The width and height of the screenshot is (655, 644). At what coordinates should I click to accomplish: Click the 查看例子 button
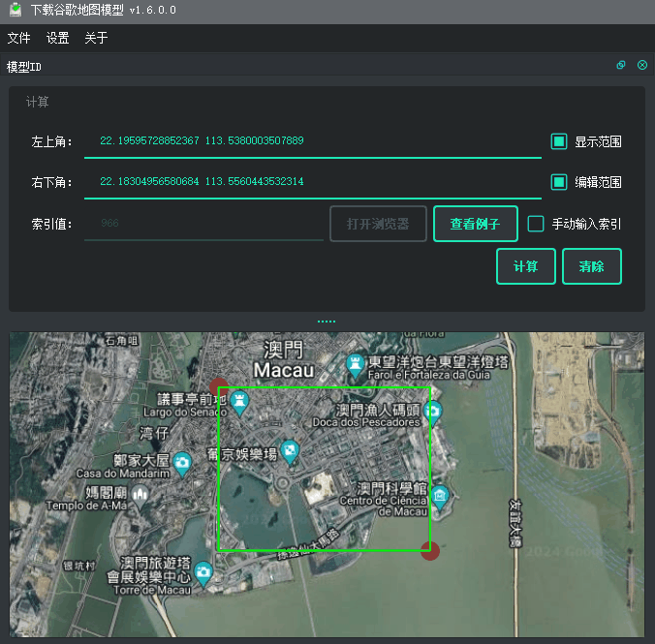[x=476, y=224]
